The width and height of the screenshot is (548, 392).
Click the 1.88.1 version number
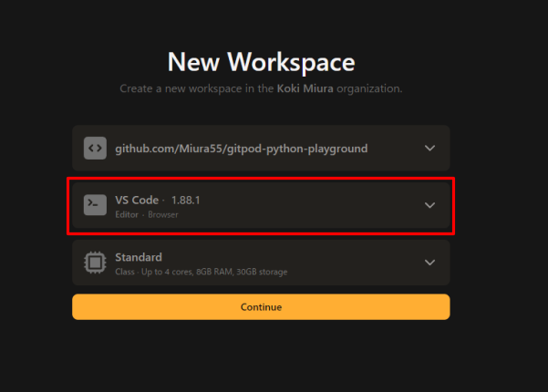[x=187, y=200]
